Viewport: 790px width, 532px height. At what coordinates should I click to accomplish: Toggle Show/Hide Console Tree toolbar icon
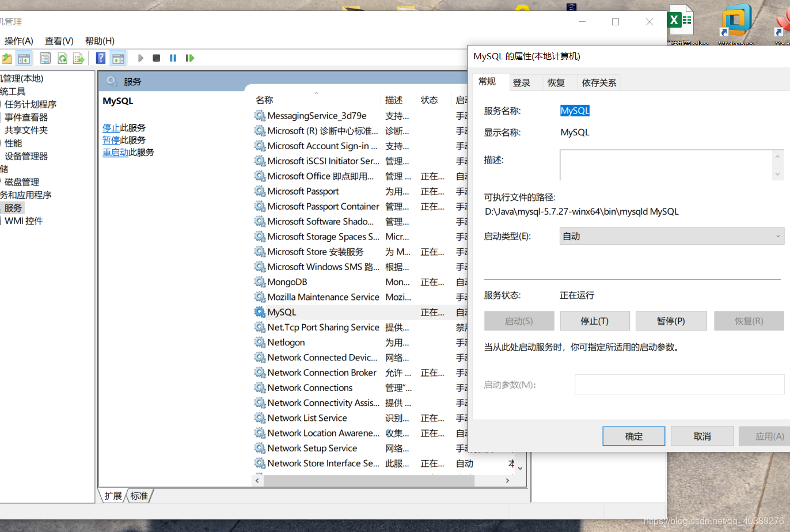24,58
